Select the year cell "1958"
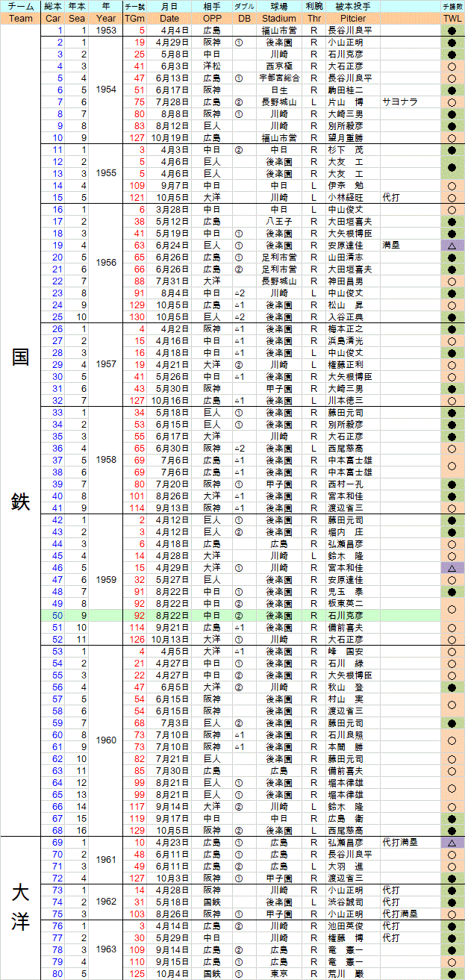465x980 pixels. [x=106, y=460]
